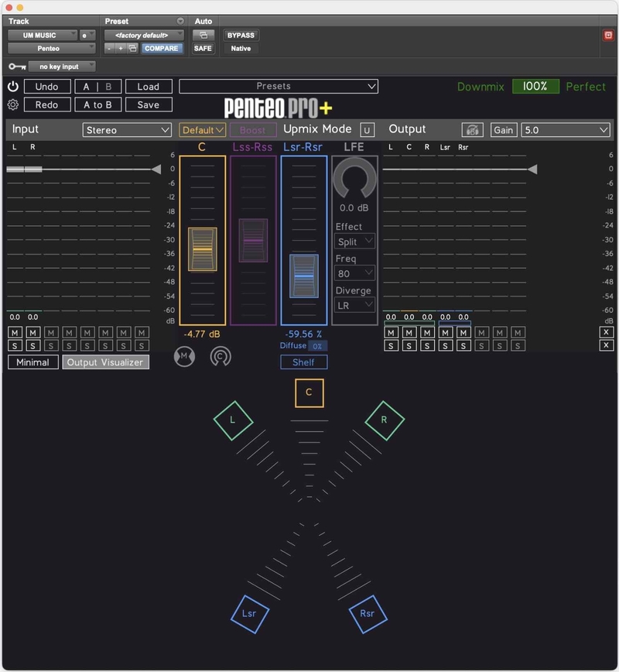Open the Diverge LR dropdown

354,306
